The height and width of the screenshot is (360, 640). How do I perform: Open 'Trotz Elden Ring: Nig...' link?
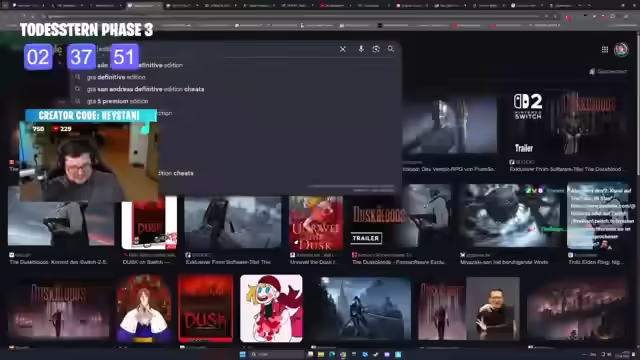point(596,262)
